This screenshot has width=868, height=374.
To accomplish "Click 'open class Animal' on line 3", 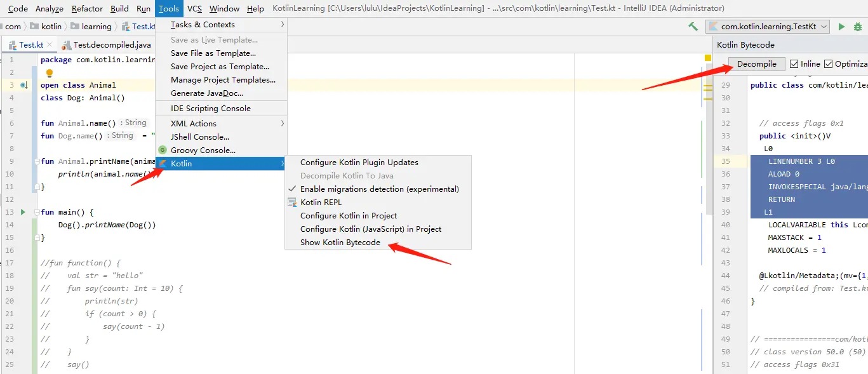I will tap(78, 85).
